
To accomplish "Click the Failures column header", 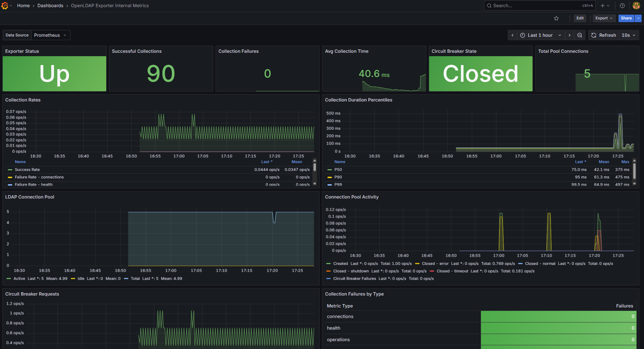I will pyautogui.click(x=625, y=306).
